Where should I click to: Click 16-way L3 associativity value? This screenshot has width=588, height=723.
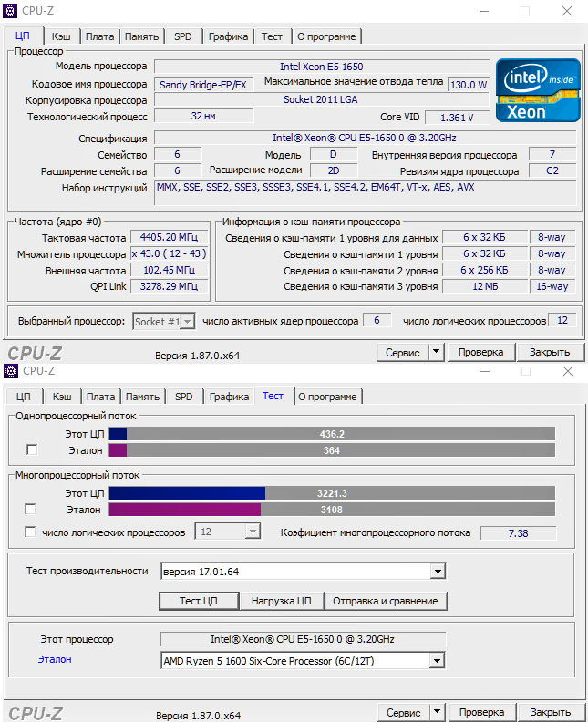pyautogui.click(x=552, y=286)
